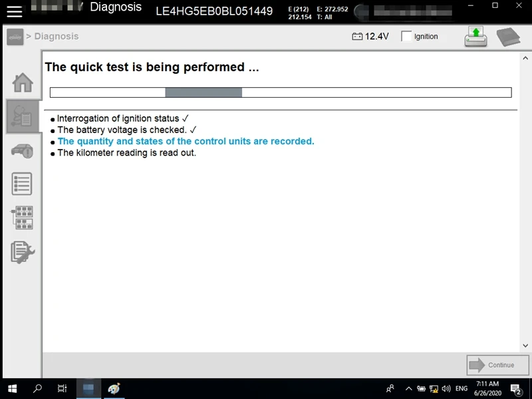
Task: Open the volume speaker tray icon
Action: tap(446, 389)
